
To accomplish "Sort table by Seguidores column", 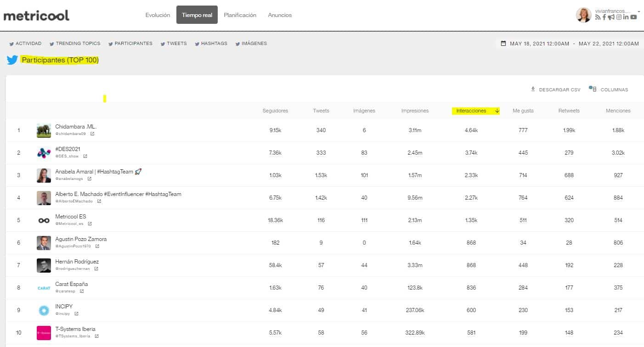I will [x=275, y=111].
